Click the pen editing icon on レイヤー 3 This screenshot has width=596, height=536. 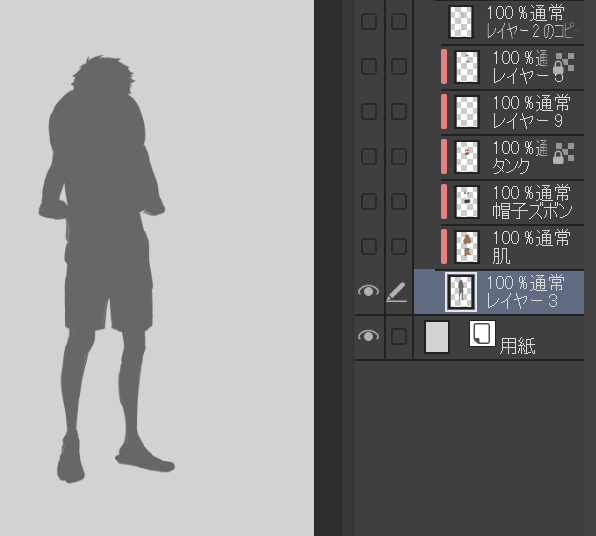pyautogui.click(x=396, y=292)
